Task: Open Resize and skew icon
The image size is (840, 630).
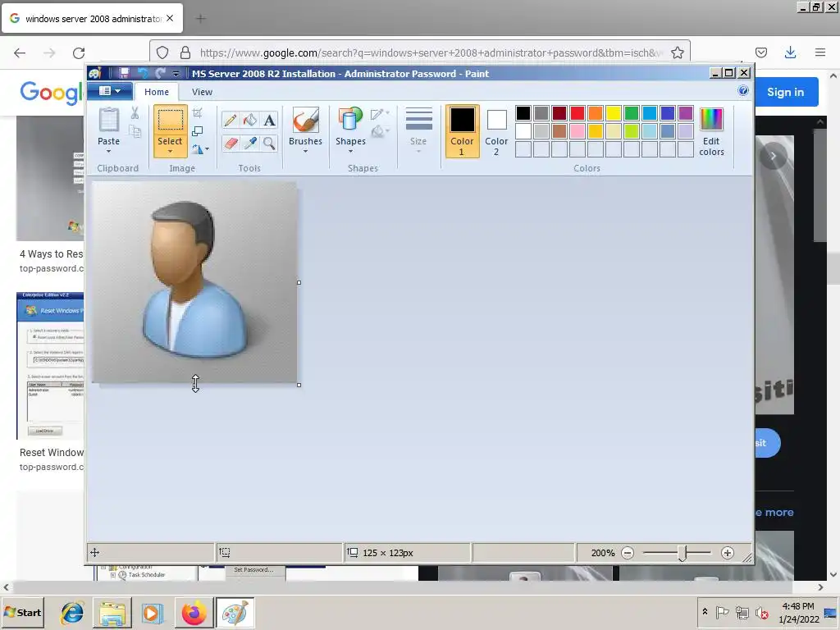Action: coord(197,131)
